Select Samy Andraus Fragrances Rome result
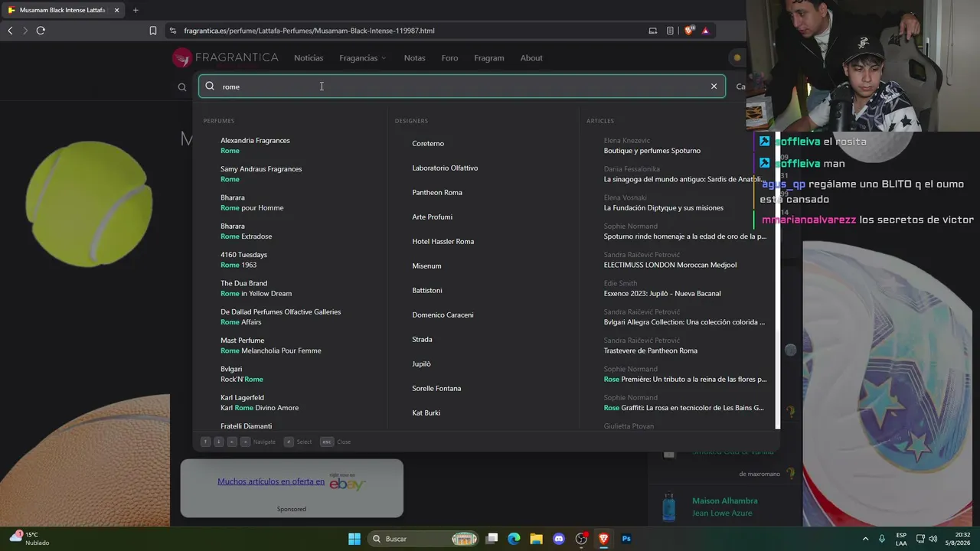The height and width of the screenshot is (551, 980). pos(261,174)
